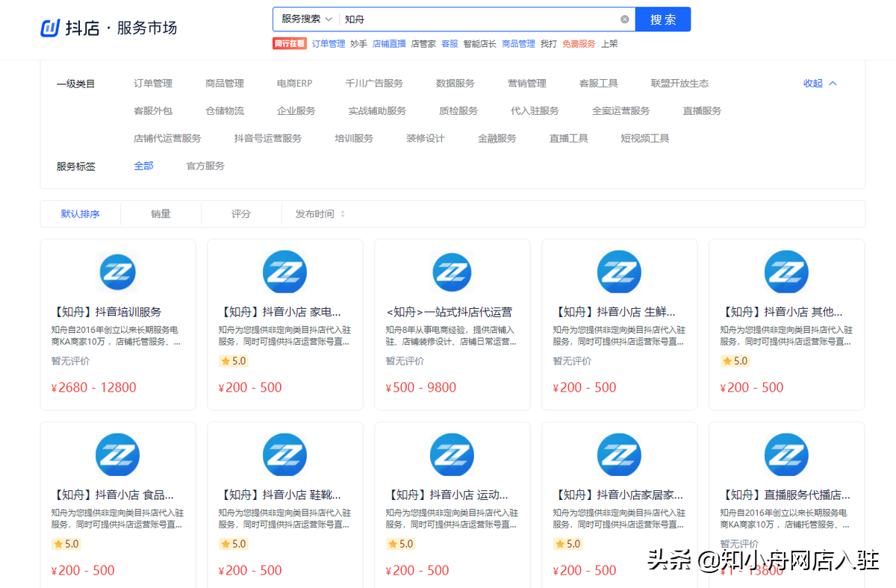Open the 【知舟】抖音小店 生鲜 title

click(614, 312)
